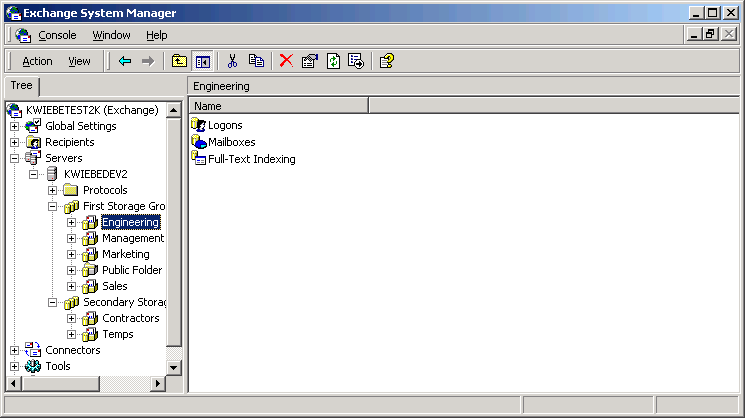Click the Refresh toolbar icon
Screen dimensions: 745x418
334,61
